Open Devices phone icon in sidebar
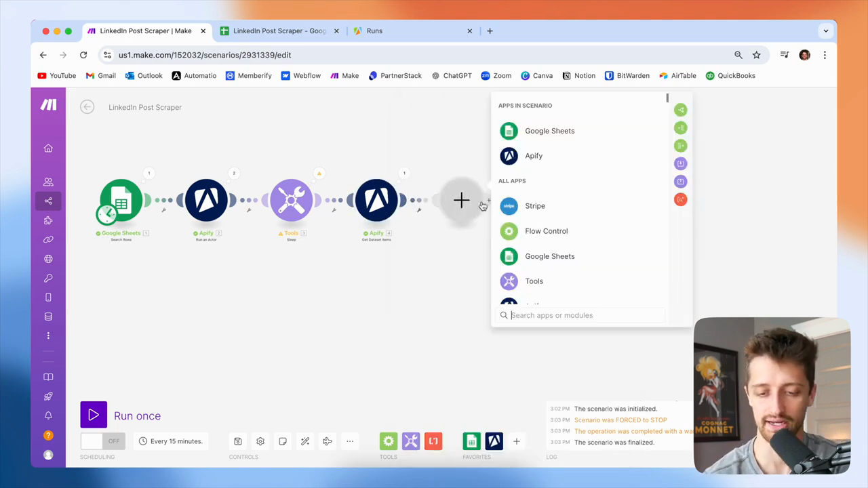This screenshot has height=488, width=868. click(x=48, y=298)
